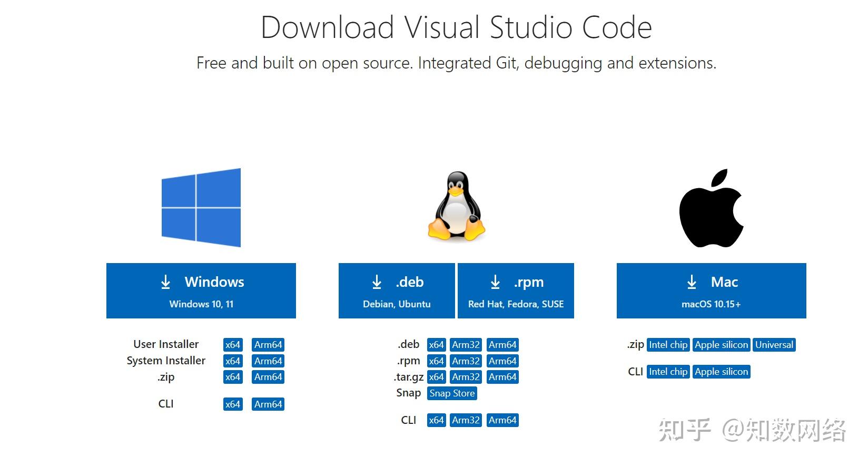Viewport: 868px width, 465px height.
Task: Get Mac CLI for Apple silicon
Action: tap(722, 372)
